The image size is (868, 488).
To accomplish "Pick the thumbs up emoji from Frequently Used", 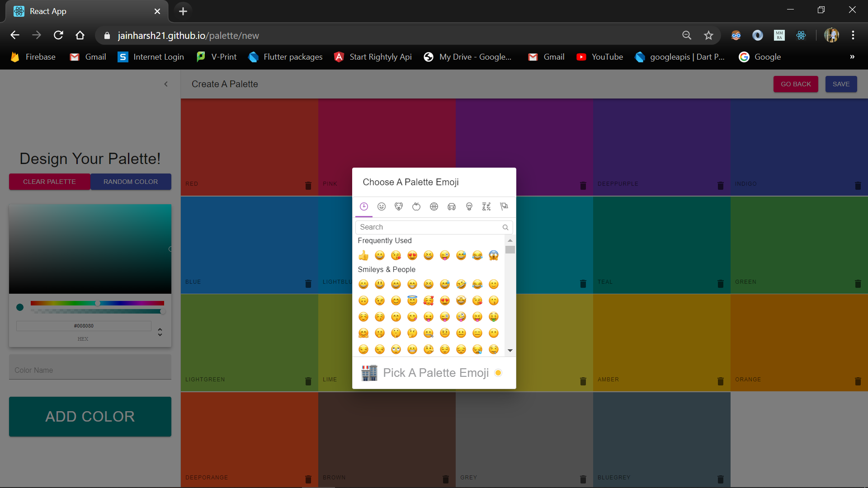I will point(363,255).
